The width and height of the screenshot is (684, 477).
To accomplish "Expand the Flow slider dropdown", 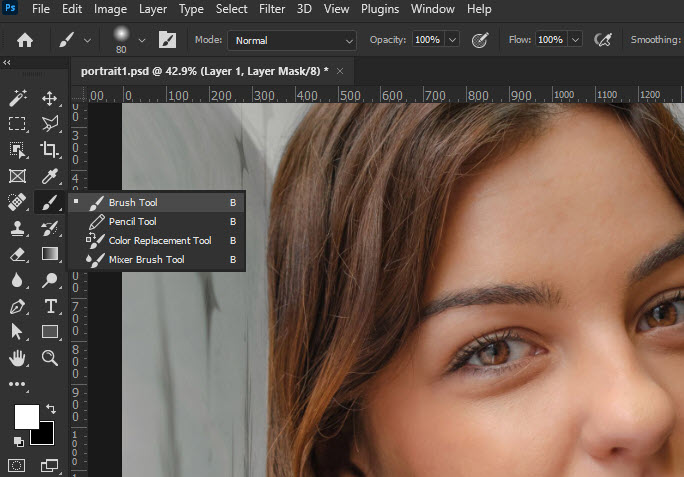I will (575, 40).
